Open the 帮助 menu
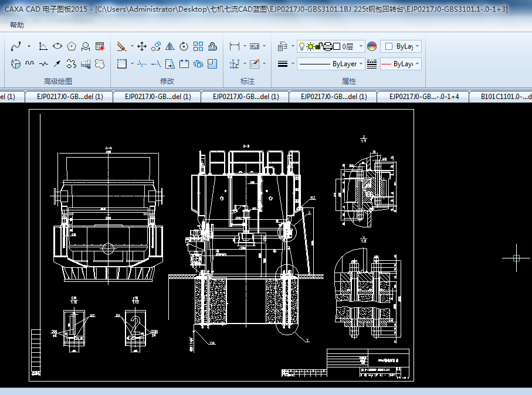This screenshot has width=532, height=395. 18,25
